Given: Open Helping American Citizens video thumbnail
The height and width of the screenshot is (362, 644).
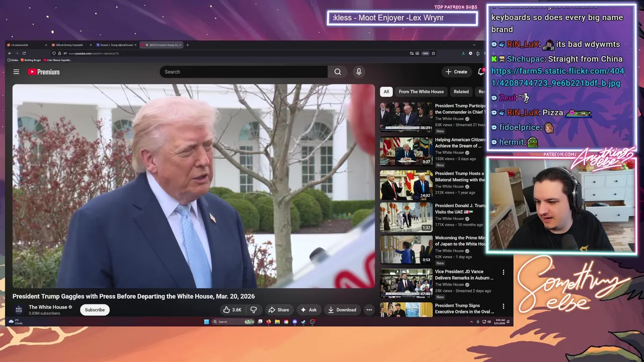Looking at the screenshot, I should pos(406,151).
